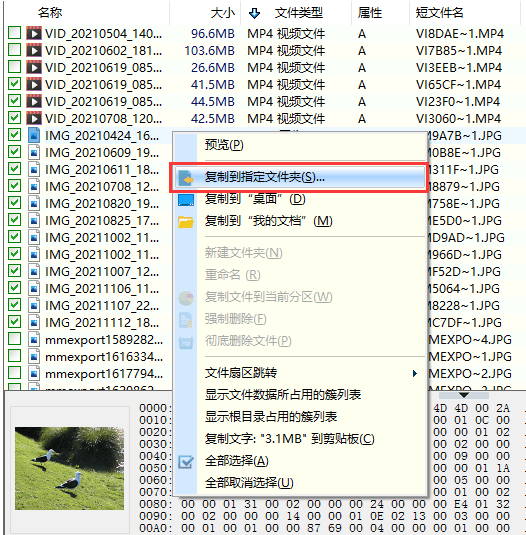Click the image icon of IMG_20210611_18 file

(34, 169)
